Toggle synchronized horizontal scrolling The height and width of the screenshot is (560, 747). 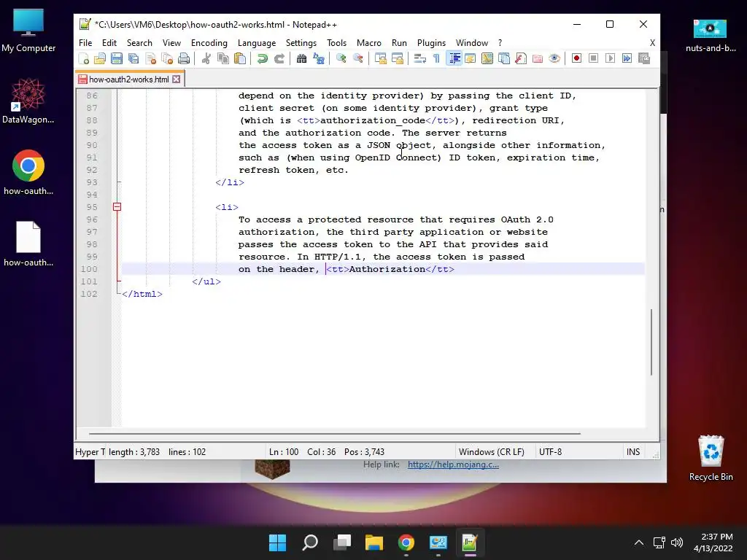coord(398,58)
